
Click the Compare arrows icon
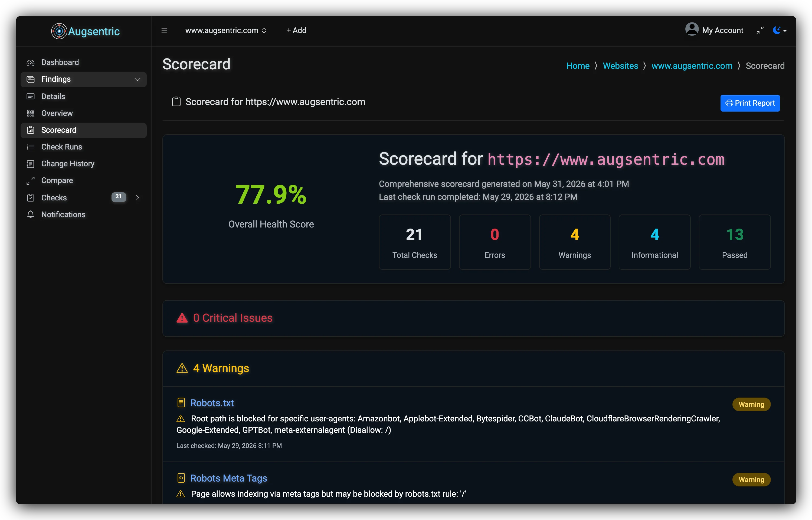coord(31,181)
